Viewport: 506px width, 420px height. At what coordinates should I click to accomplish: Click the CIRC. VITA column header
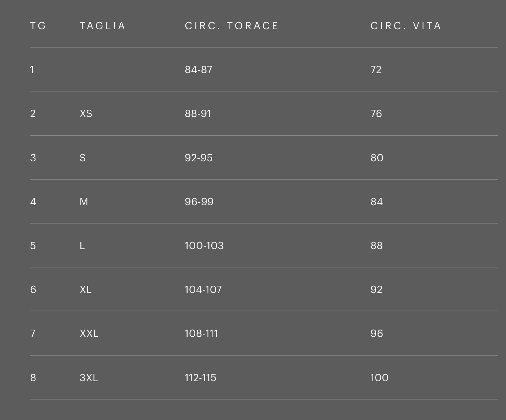406,26
